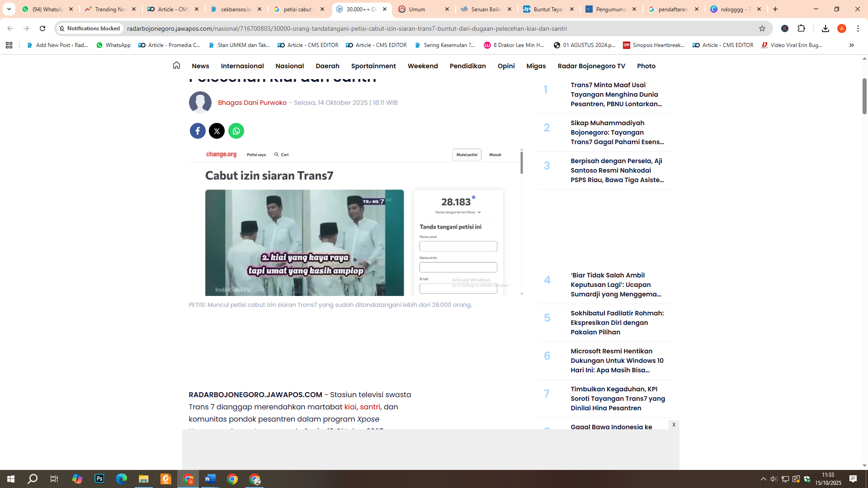The image size is (868, 488).
Task: Close the Umum browser tab
Action: (447, 9)
